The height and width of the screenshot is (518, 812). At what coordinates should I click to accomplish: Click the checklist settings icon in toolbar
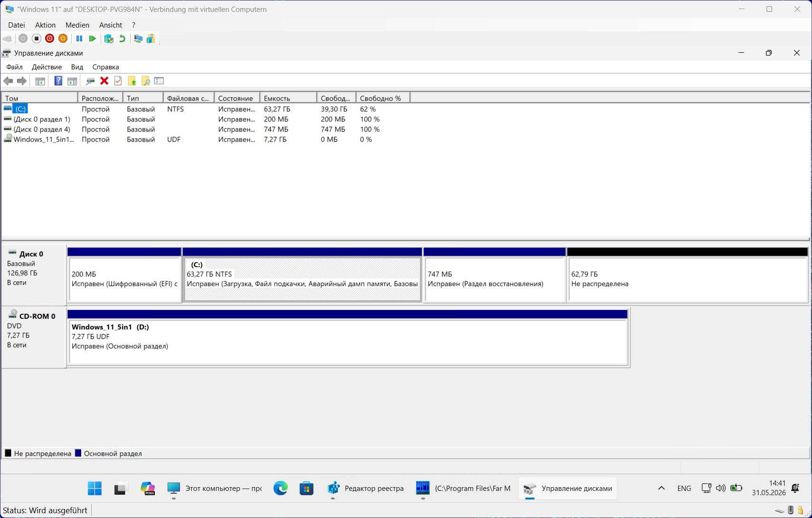[x=159, y=81]
